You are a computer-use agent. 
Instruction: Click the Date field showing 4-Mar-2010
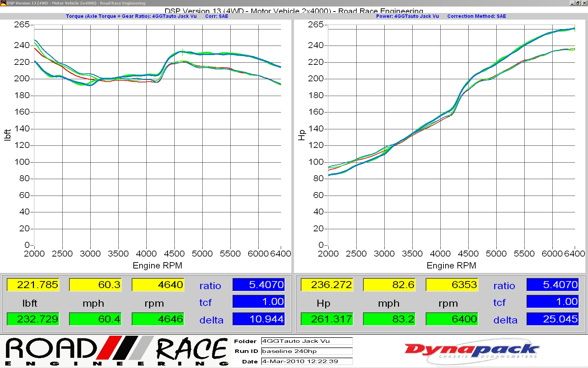[307, 361]
